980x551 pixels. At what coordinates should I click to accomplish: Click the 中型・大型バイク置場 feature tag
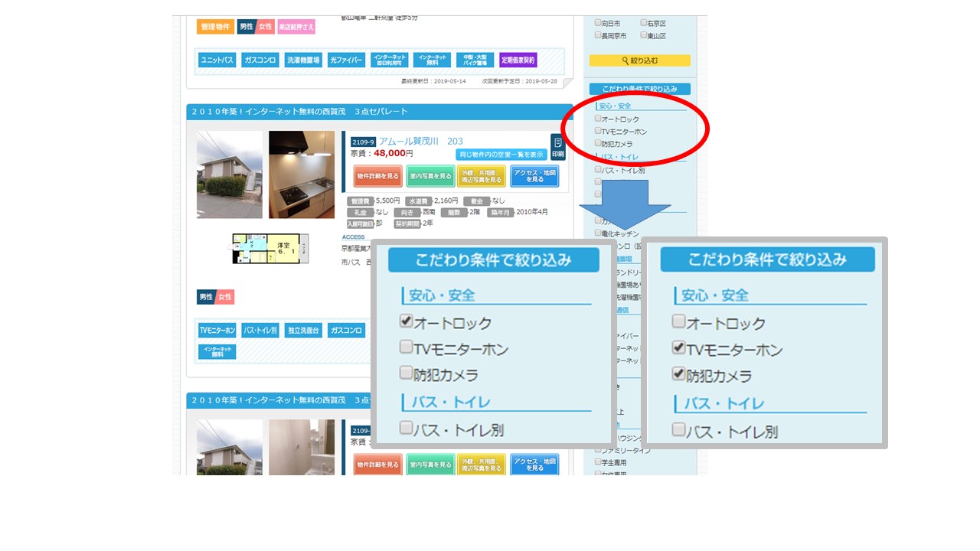pos(475,60)
